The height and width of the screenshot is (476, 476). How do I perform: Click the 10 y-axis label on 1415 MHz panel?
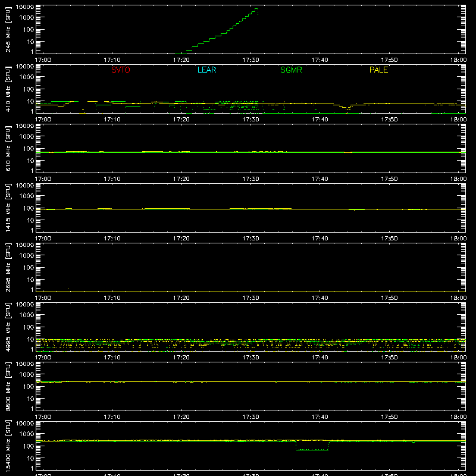pyautogui.click(x=30, y=220)
